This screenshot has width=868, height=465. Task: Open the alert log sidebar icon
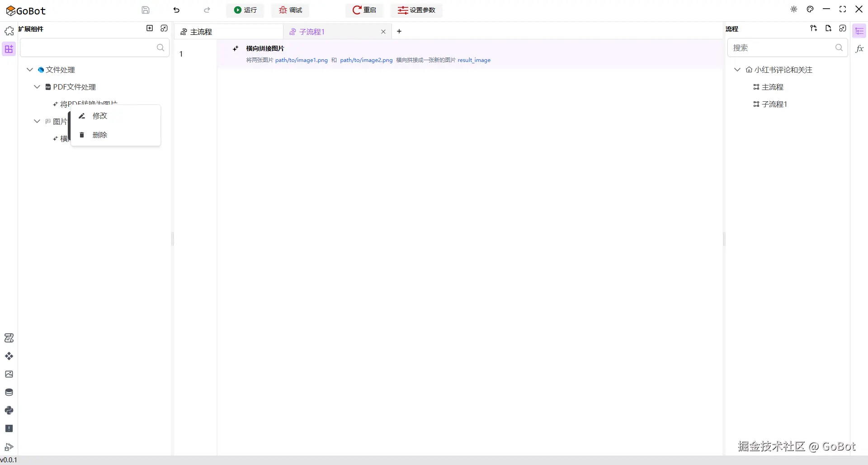pyautogui.click(x=9, y=428)
